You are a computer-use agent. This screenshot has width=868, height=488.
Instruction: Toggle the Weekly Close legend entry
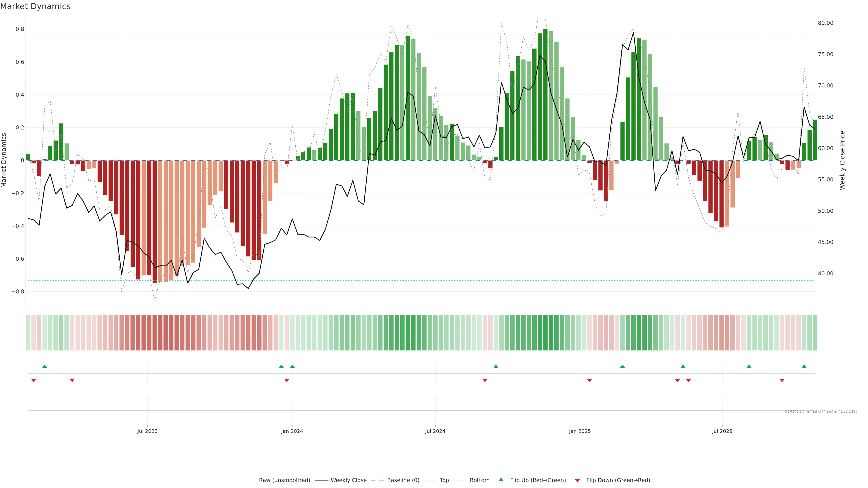click(x=348, y=480)
